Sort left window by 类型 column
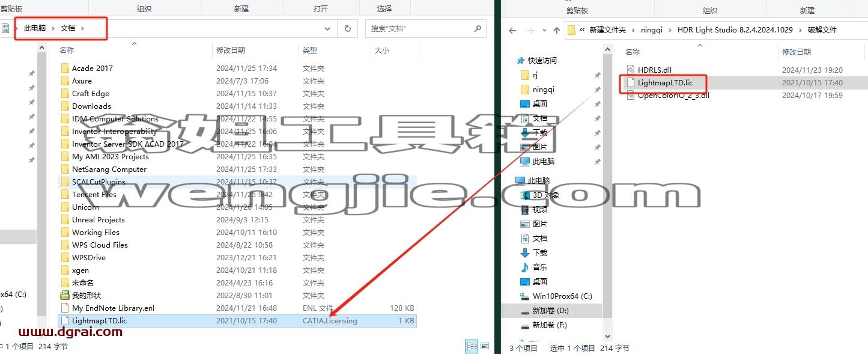Screen dimensions: 868x354 (310, 50)
